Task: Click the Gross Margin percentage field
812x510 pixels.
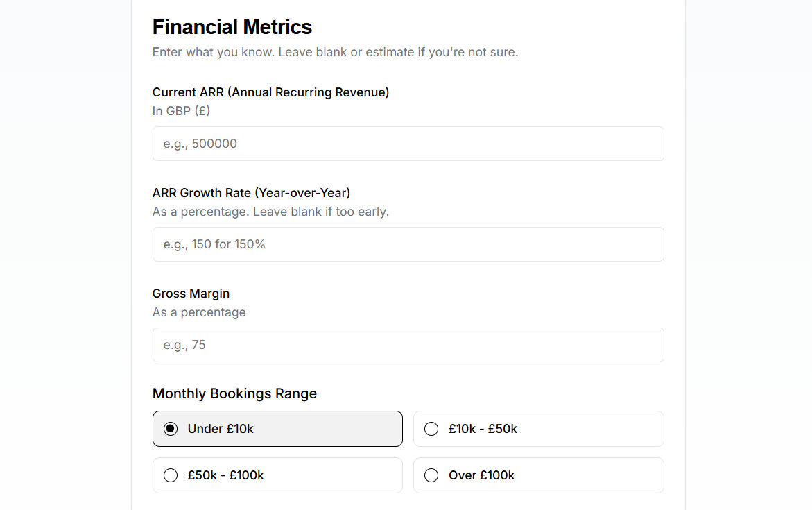Action: [408, 345]
